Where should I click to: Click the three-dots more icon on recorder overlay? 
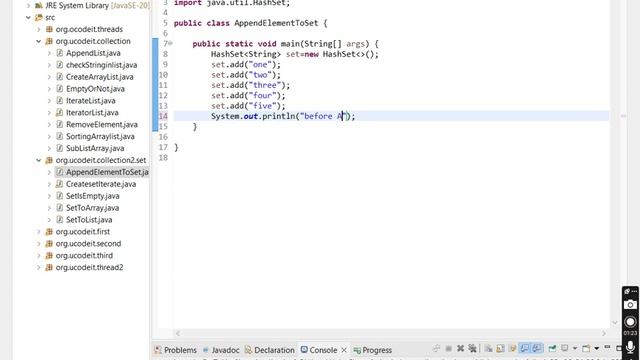pos(634,291)
